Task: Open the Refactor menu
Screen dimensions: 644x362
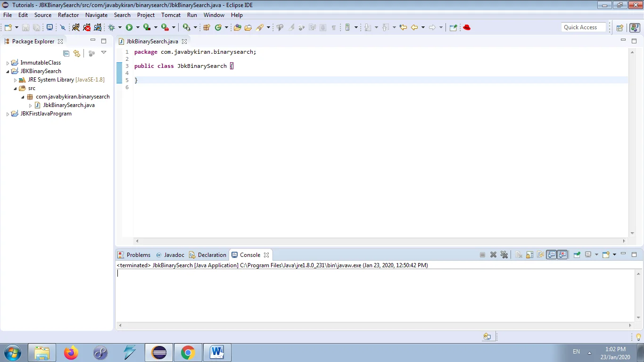Action: click(68, 15)
